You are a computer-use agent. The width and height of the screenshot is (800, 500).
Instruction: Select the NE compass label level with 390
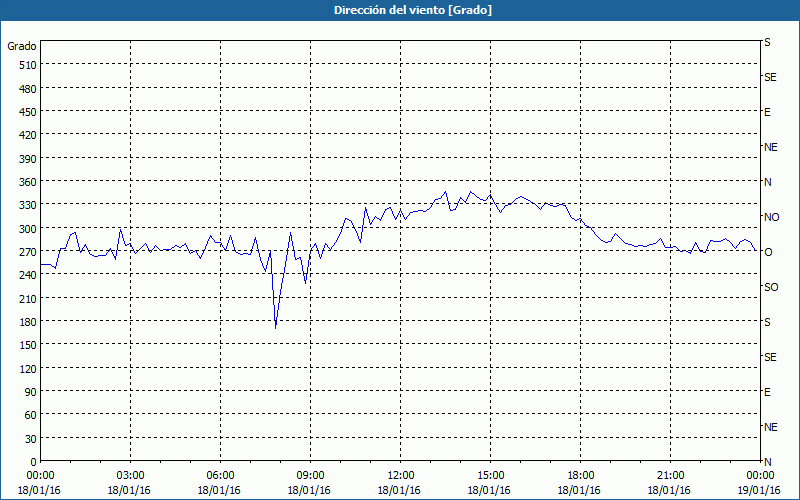[771, 147]
